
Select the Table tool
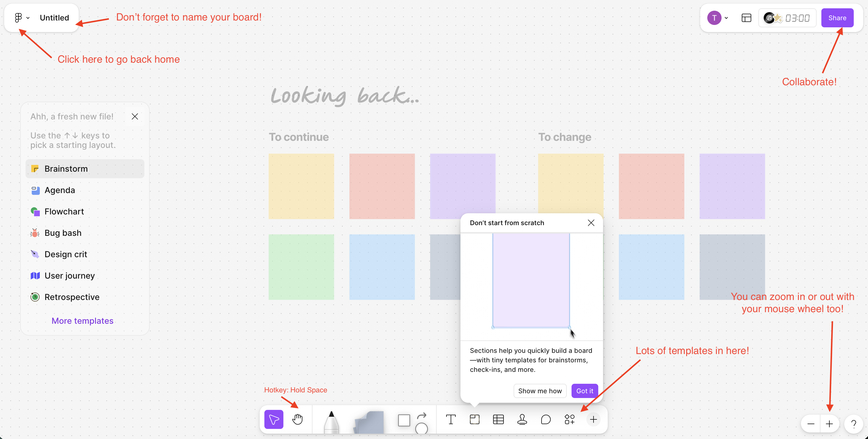coord(498,419)
